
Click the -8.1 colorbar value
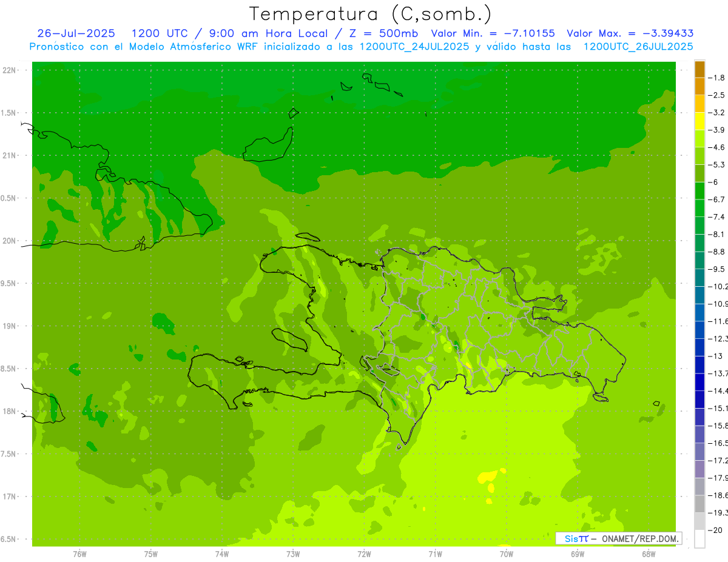716,234
